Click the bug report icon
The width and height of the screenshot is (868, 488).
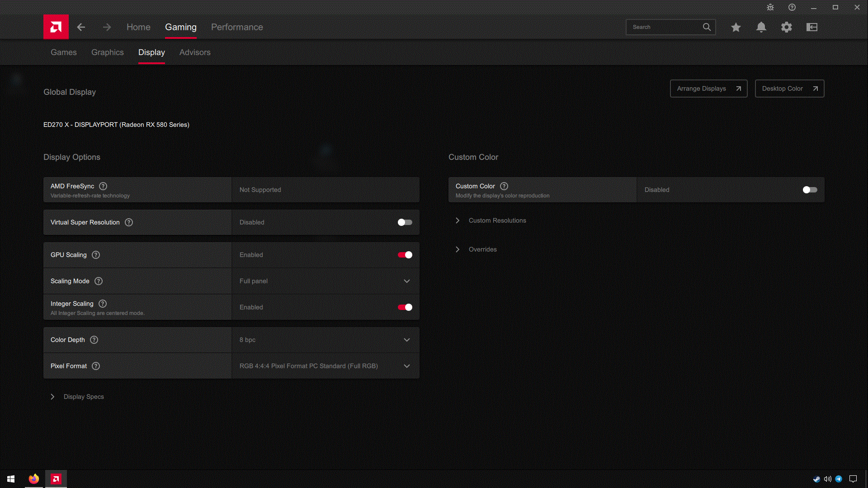tap(770, 7)
